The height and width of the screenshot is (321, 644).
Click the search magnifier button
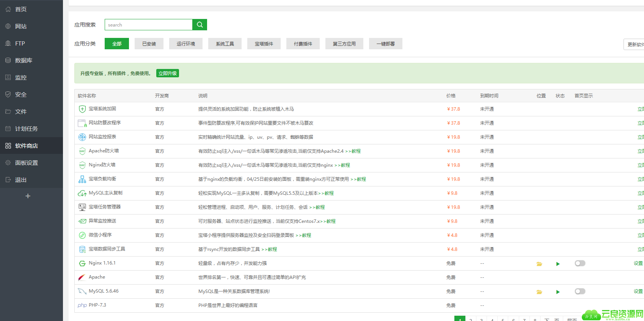(x=199, y=25)
